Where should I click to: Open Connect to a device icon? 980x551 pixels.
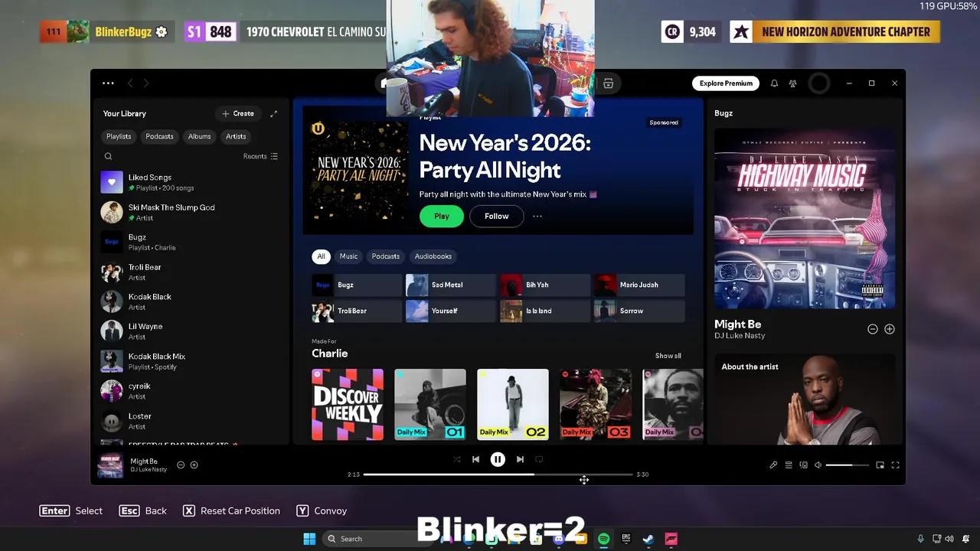pos(803,465)
